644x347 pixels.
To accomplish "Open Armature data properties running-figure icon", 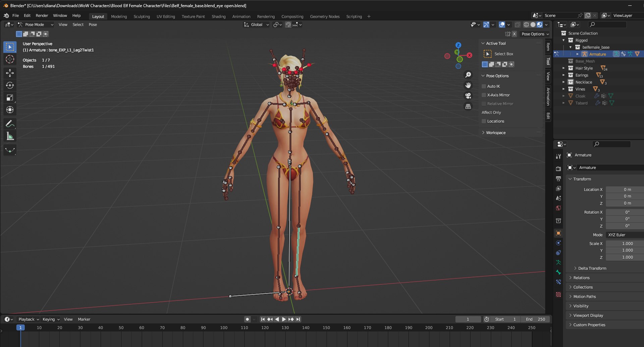I will [558, 262].
